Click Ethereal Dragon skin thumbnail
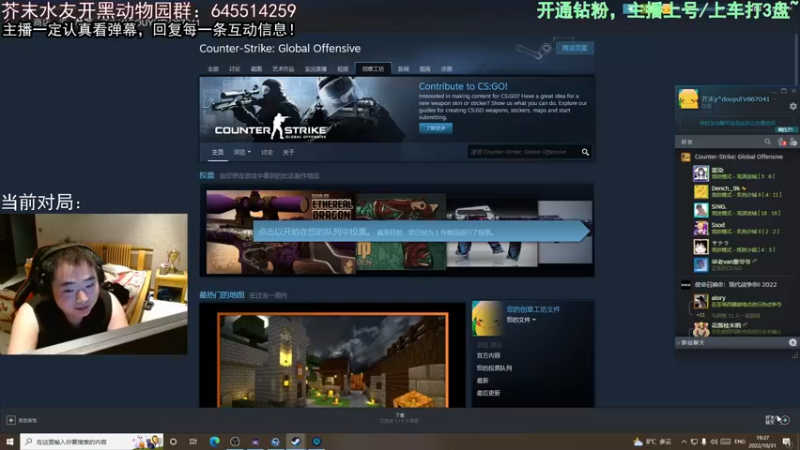The image size is (800, 450). click(281, 232)
